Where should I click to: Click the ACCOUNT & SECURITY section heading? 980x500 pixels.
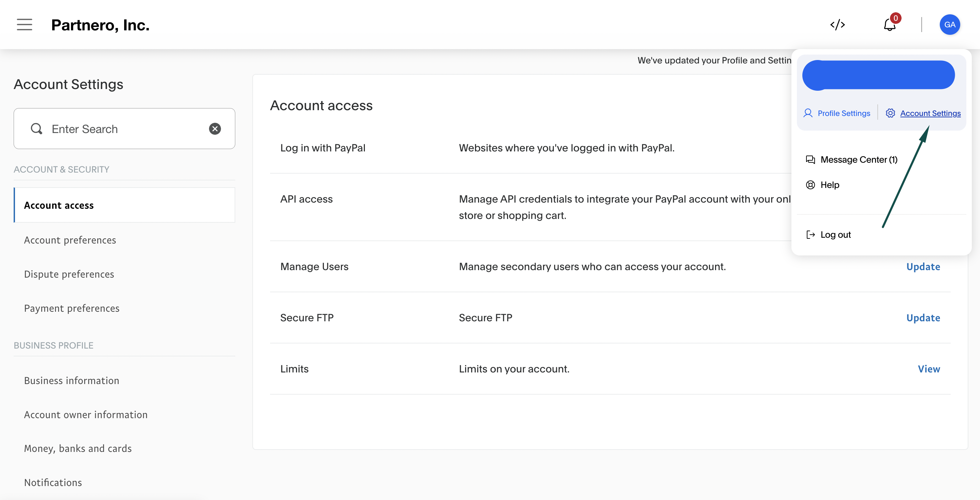pos(61,169)
